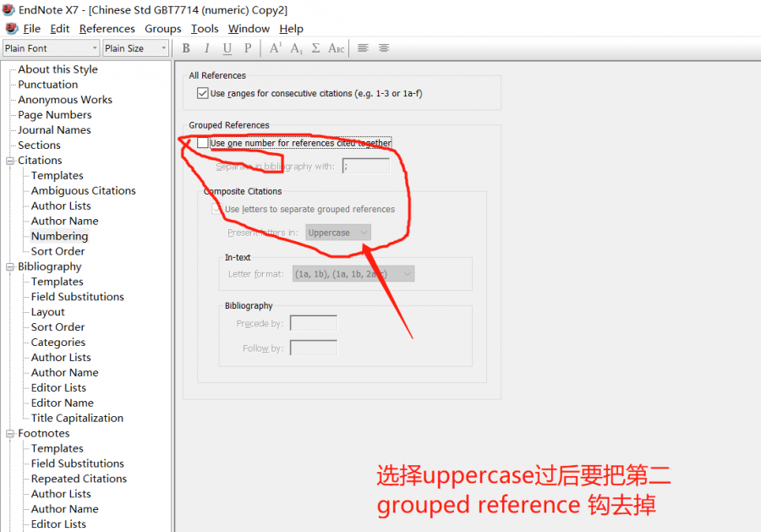Open the File menu
761x532 pixels.
[31, 29]
